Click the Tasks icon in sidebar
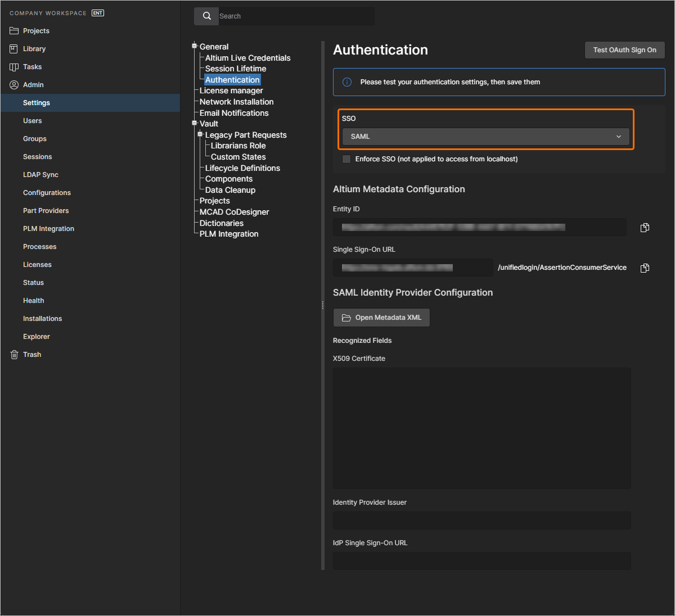The width and height of the screenshot is (675, 616). tap(14, 67)
